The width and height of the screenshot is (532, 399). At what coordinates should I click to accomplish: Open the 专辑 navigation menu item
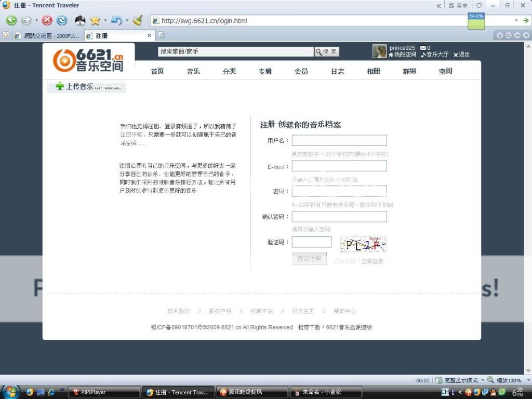[265, 71]
